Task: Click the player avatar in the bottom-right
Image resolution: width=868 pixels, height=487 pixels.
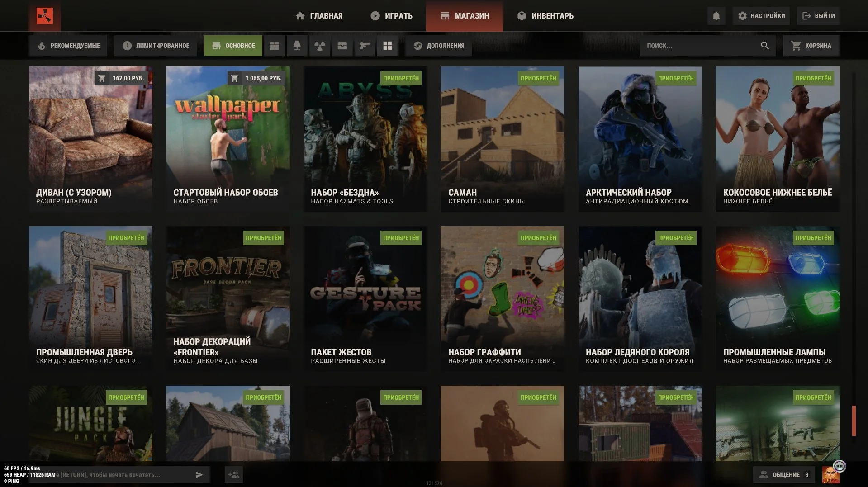Action: tap(830, 475)
